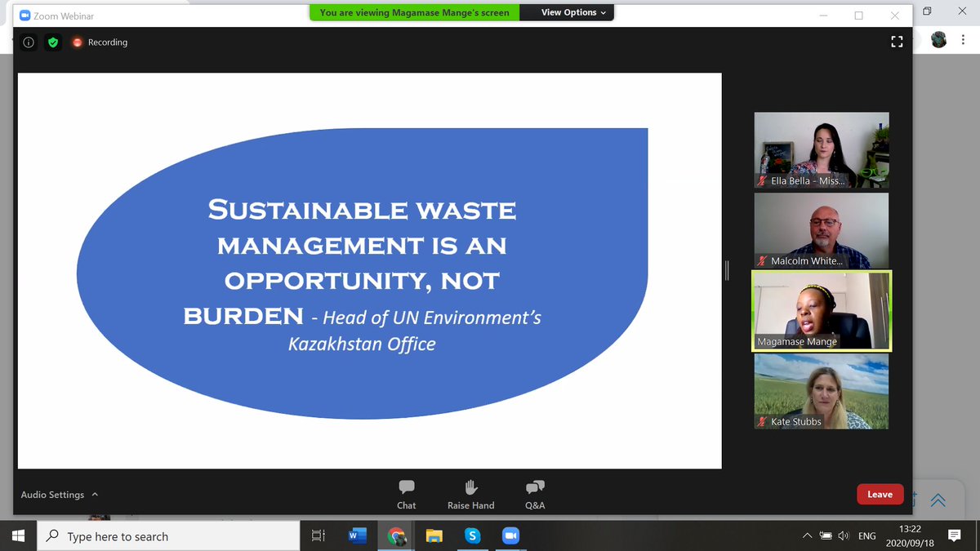Viewport: 980px width, 551px height.
Task: Click the red Recording indicator icon
Action: tap(78, 42)
